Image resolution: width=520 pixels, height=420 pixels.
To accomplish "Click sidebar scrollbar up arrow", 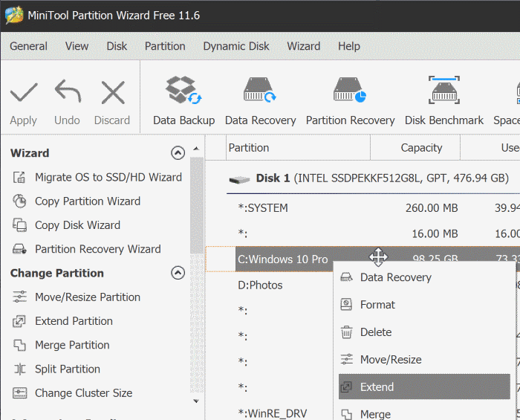I will pos(196,149).
